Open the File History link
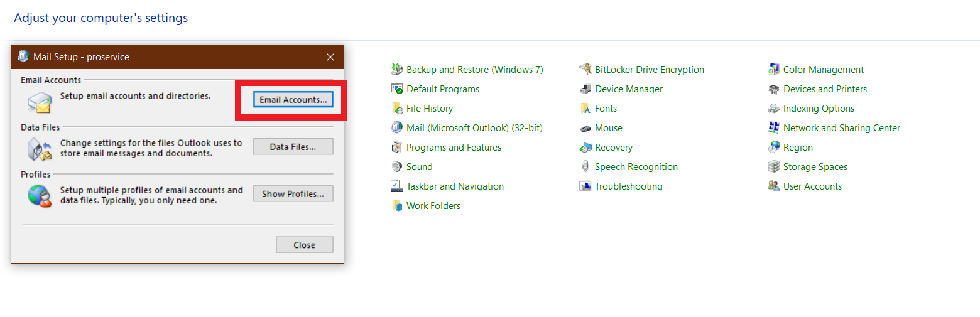The height and width of the screenshot is (317, 980). click(x=430, y=108)
